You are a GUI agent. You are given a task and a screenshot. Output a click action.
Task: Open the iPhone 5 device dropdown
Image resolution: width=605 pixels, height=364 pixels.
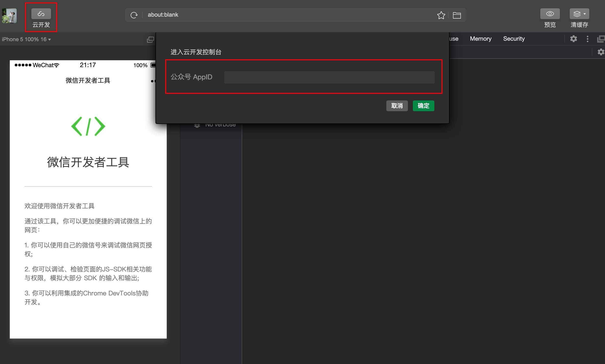coord(26,39)
